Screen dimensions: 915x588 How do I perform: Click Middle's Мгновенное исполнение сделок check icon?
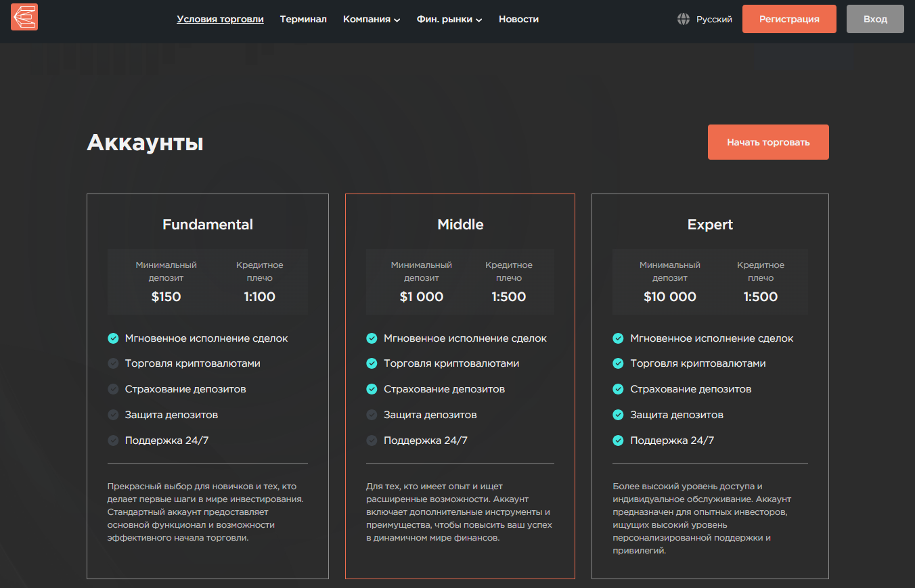click(372, 338)
